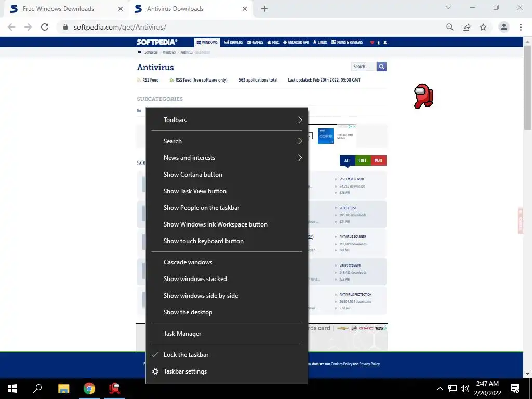
Task: Expand the Search submenu
Action: 227,141
